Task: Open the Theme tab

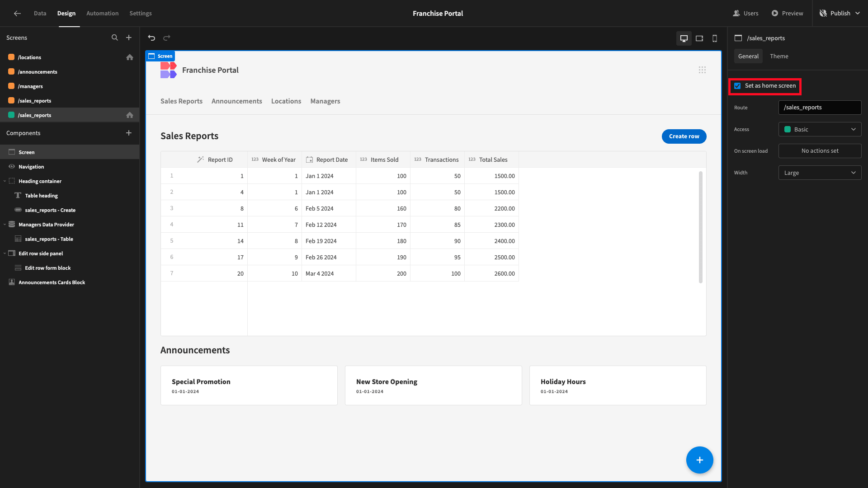Action: coord(779,56)
